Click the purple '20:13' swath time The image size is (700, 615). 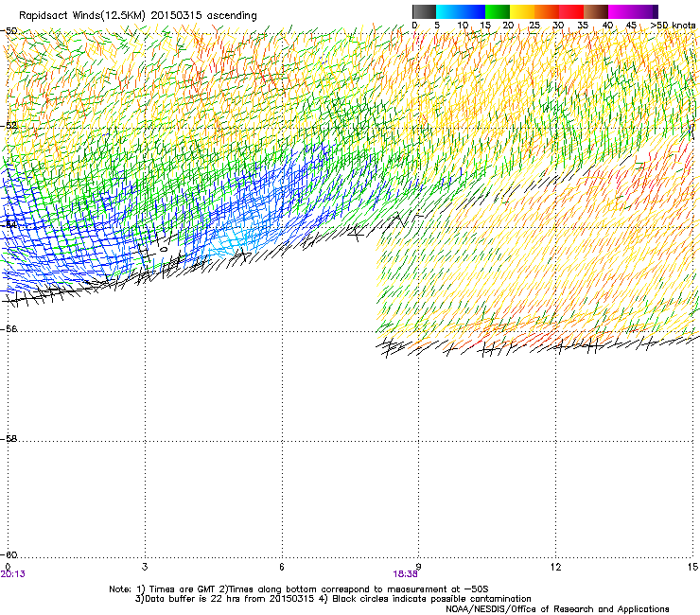point(13,574)
